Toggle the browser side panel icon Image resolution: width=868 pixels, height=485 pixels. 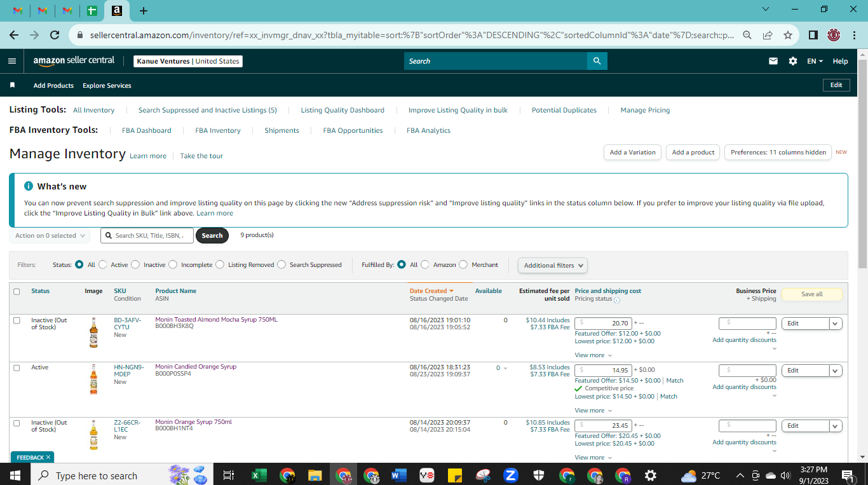pyautogui.click(x=813, y=35)
